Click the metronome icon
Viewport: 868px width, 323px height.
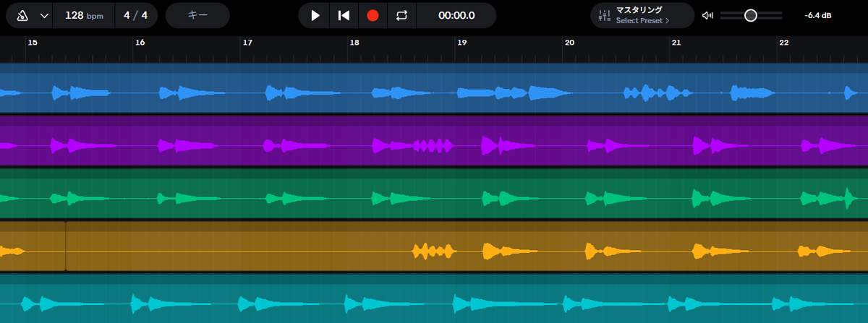pos(22,15)
